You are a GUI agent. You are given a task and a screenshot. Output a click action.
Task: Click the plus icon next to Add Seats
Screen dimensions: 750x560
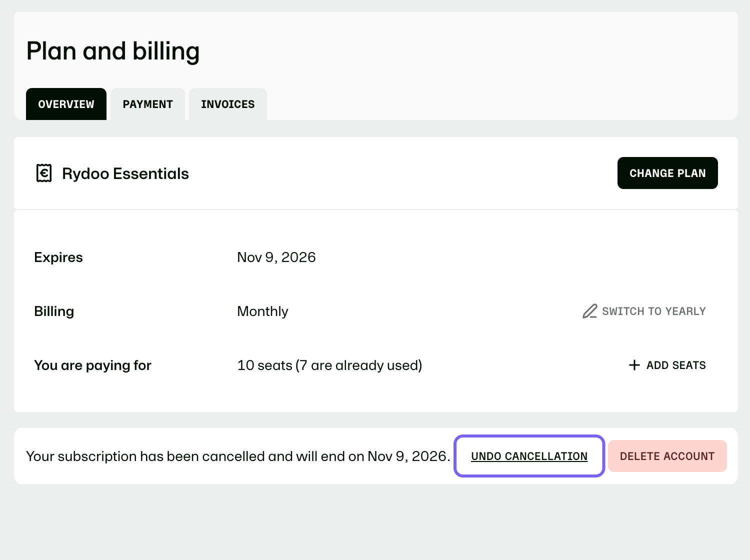(x=634, y=365)
